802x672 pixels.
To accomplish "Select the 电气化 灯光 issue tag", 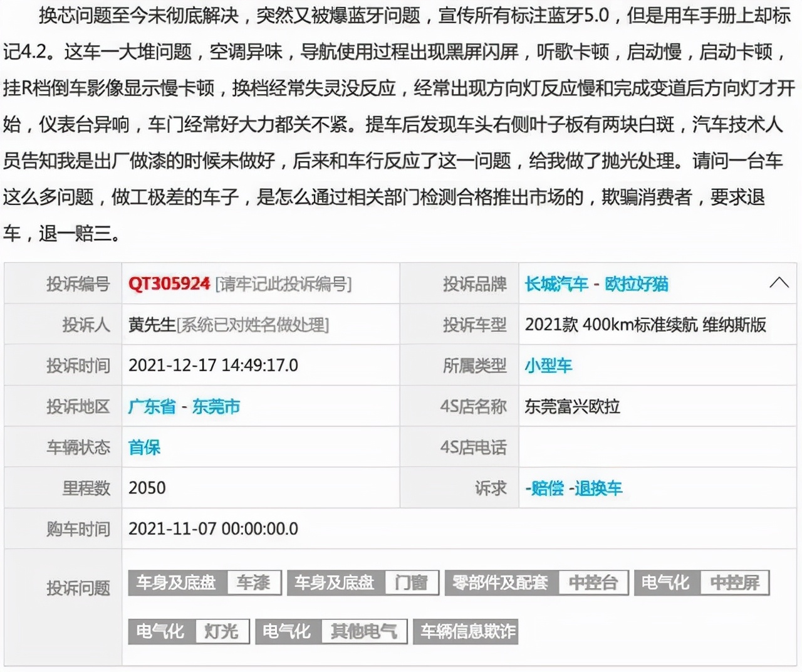I will click(189, 631).
